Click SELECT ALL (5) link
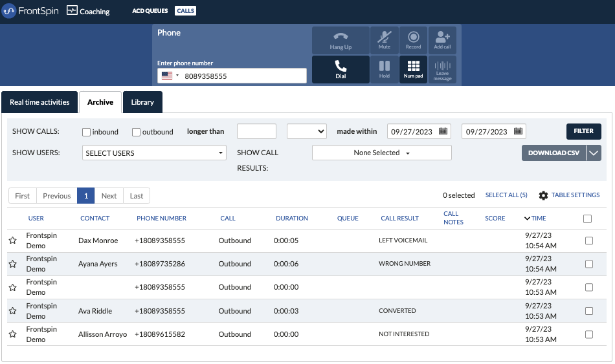 click(506, 195)
